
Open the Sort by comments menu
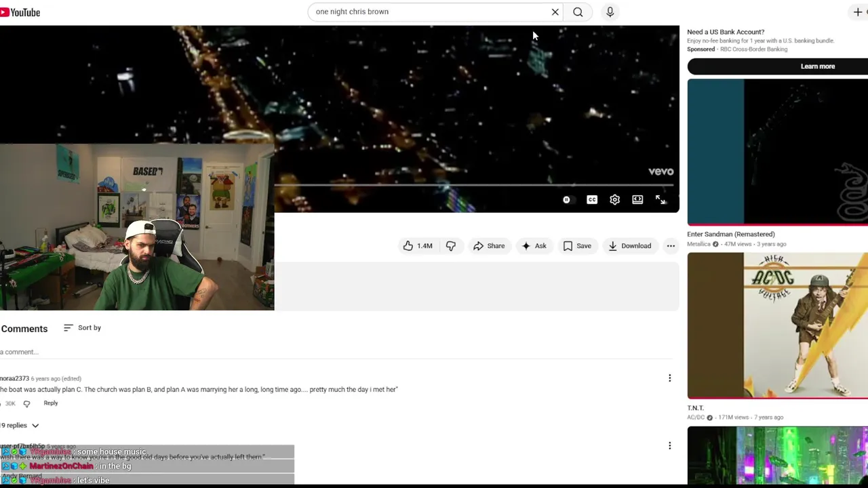point(82,328)
